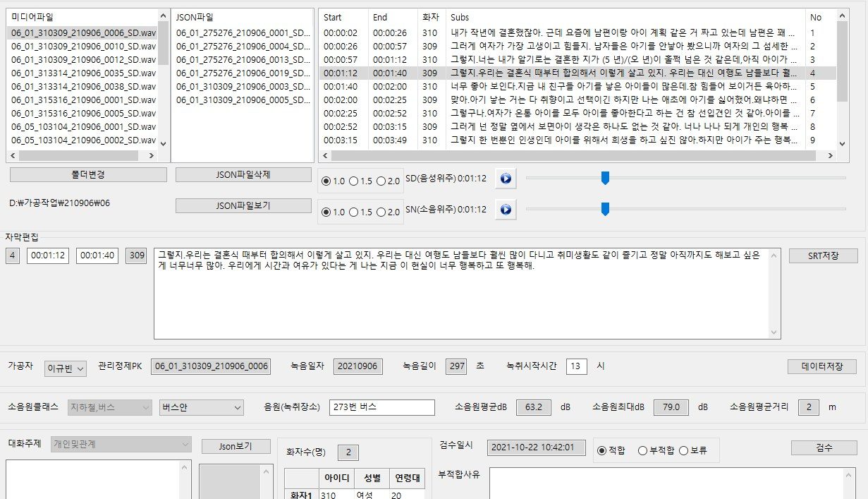Open the Json보기 button

coord(236,446)
